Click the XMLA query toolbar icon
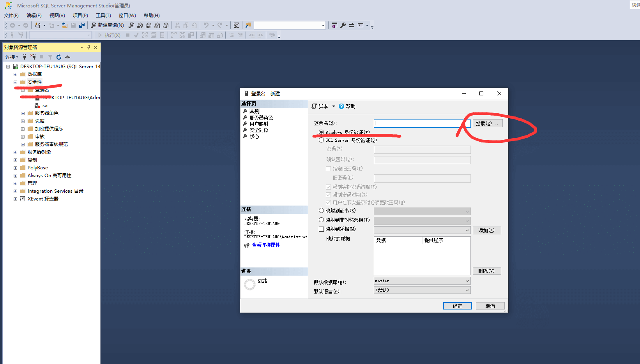The width and height of the screenshot is (640, 364). pos(157,25)
